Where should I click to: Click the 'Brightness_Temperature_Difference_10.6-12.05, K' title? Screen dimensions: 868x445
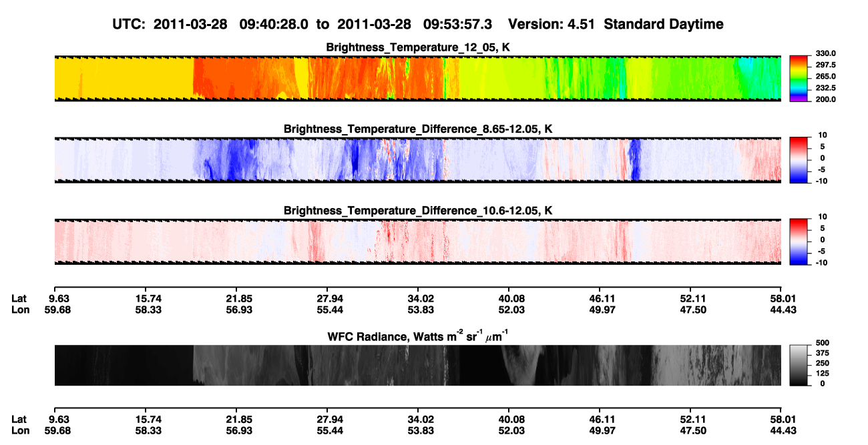[x=418, y=210]
